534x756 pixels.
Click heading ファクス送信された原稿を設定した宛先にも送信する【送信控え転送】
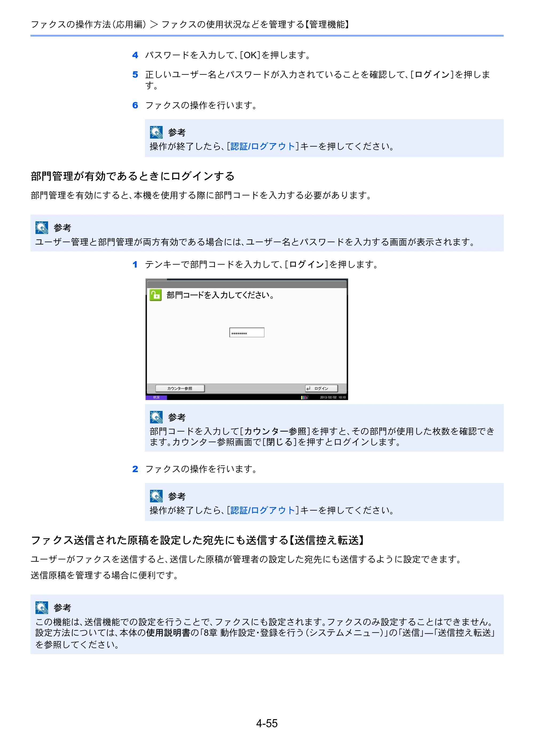[198, 540]
